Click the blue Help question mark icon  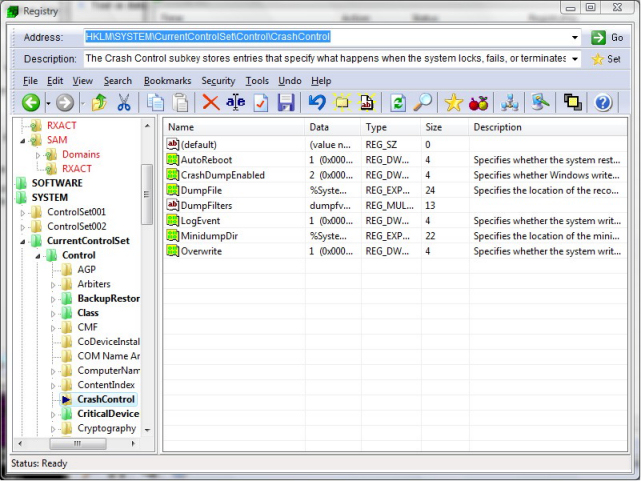(603, 102)
